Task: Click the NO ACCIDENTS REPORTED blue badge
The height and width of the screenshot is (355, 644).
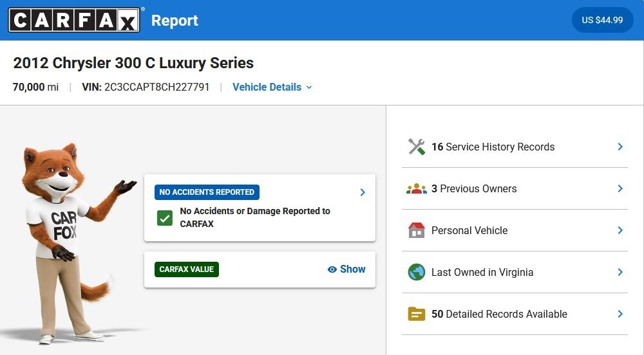Action: click(207, 192)
